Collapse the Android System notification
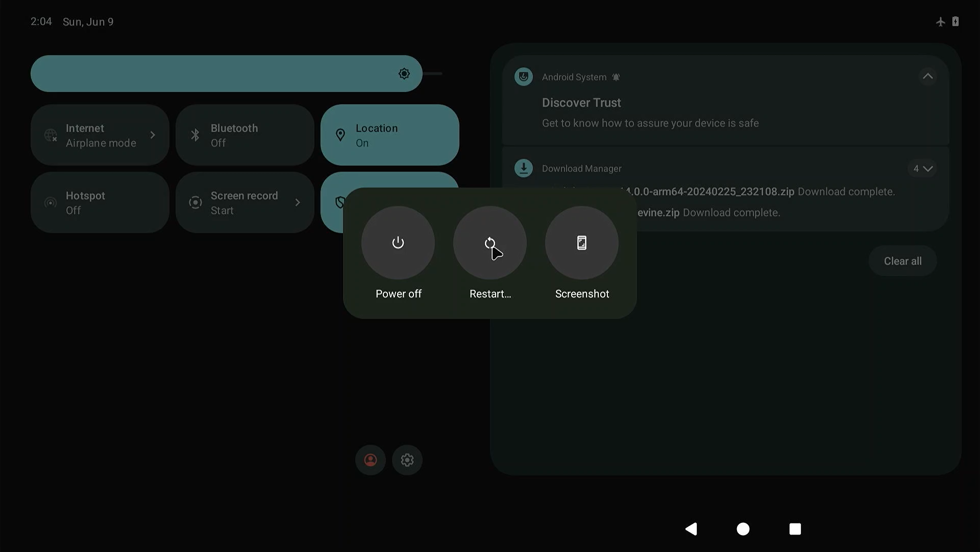The width and height of the screenshot is (980, 552). click(x=927, y=77)
